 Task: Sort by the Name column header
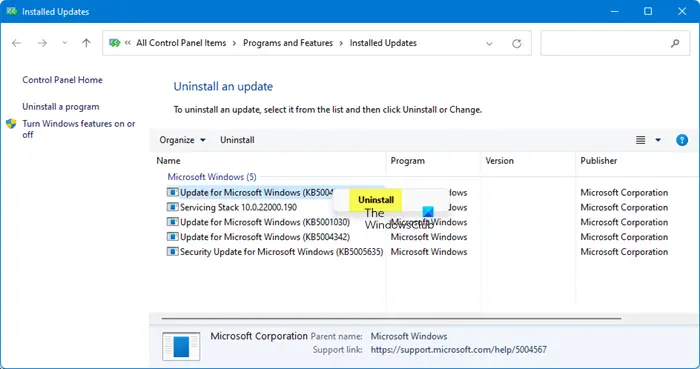(x=168, y=161)
